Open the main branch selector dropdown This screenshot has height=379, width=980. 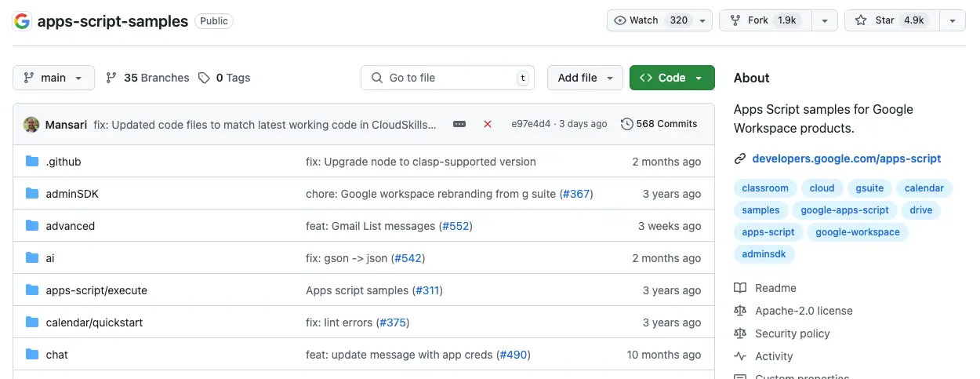click(x=53, y=78)
